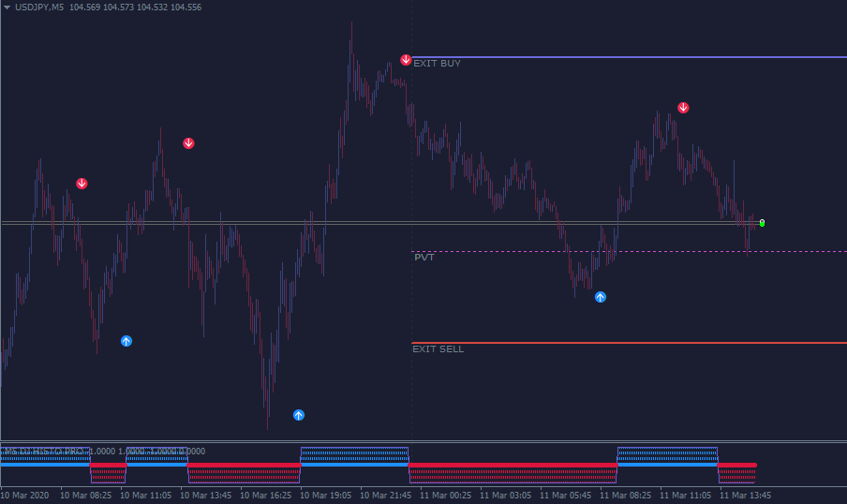Screen dimensions: 847x504
Task: Open the dropdown triangle beside USDJPY,M5
Action: 7,7
